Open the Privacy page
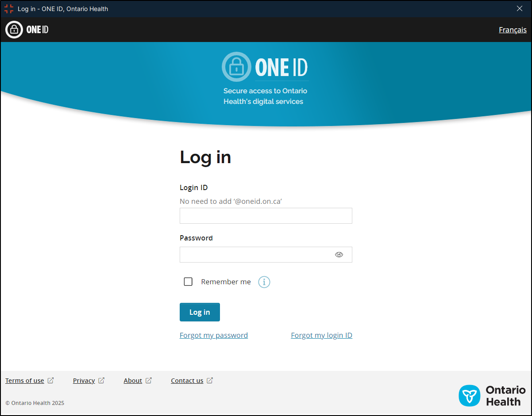The image size is (532, 416). tap(84, 380)
